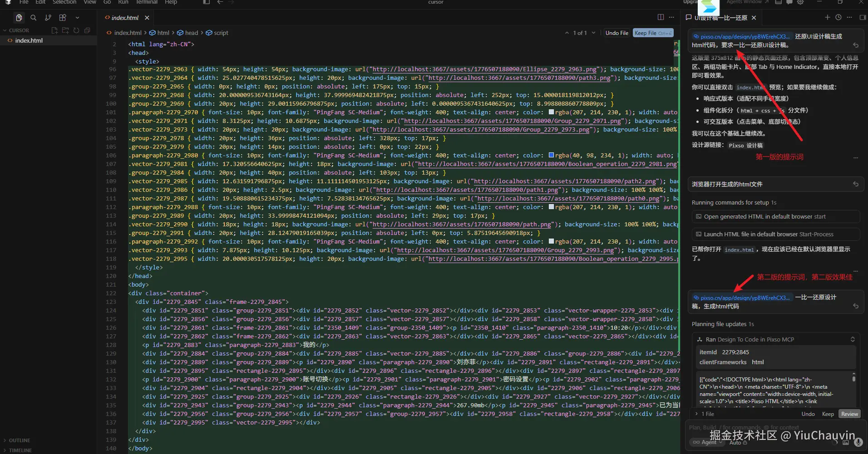This screenshot has height=454, width=868.
Task: Expand the '1 File' changes list
Action: click(705, 414)
